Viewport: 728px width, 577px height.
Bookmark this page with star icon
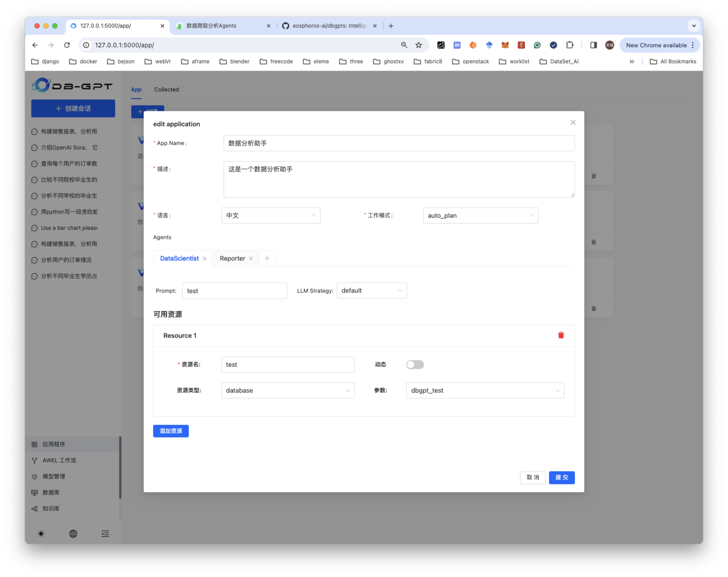[x=419, y=45]
